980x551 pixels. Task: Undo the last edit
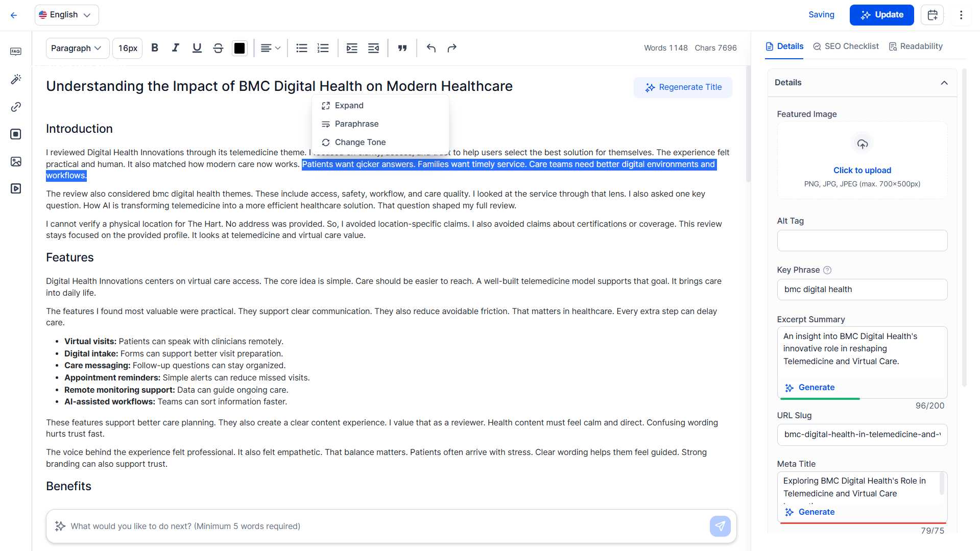tap(431, 48)
